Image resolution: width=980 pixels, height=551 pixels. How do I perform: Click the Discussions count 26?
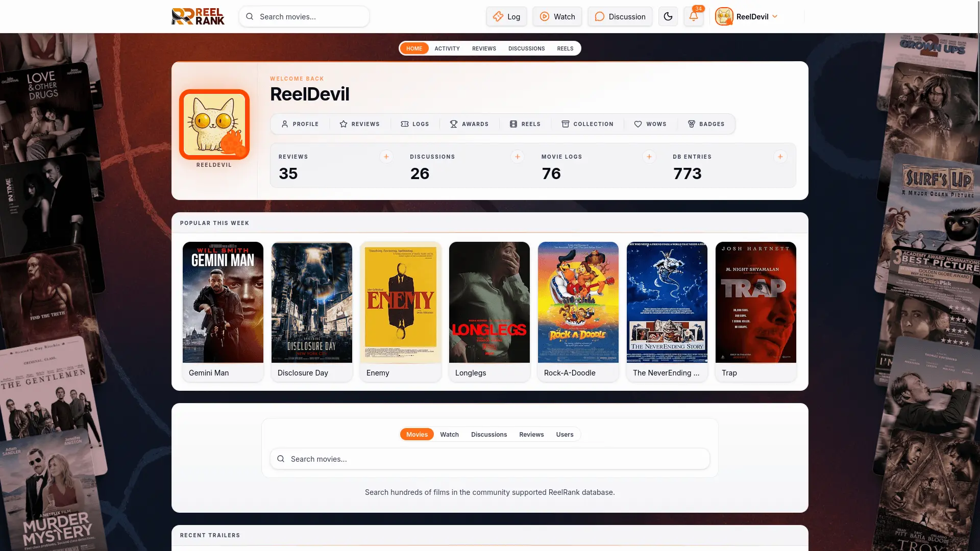point(420,173)
